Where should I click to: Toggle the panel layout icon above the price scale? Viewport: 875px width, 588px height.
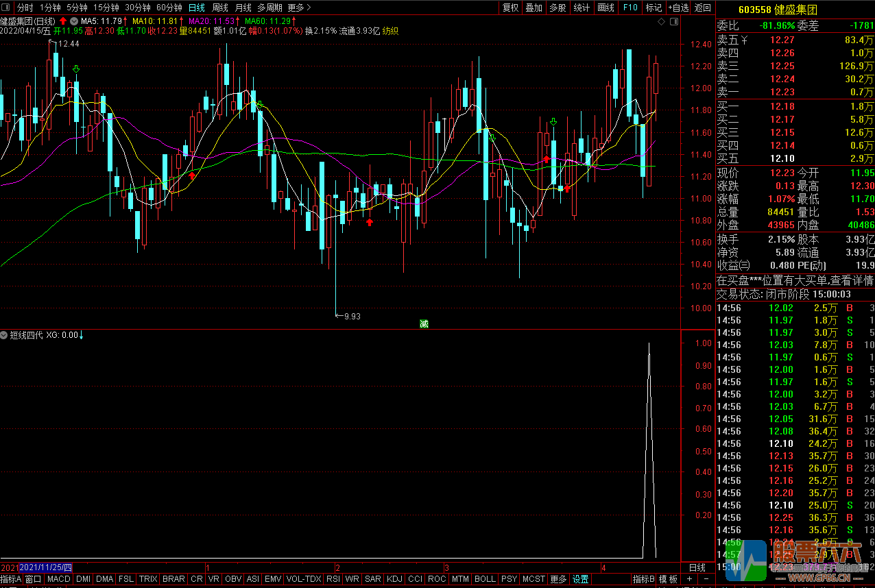click(674, 22)
